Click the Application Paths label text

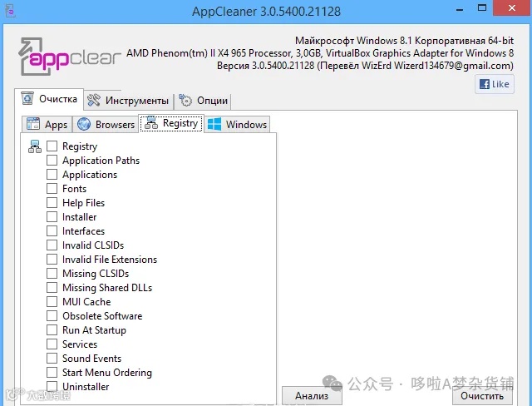tap(101, 161)
